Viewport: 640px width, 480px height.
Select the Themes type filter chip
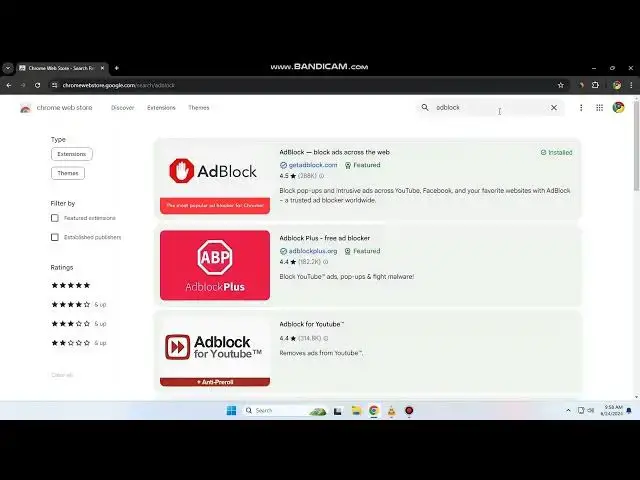68,173
